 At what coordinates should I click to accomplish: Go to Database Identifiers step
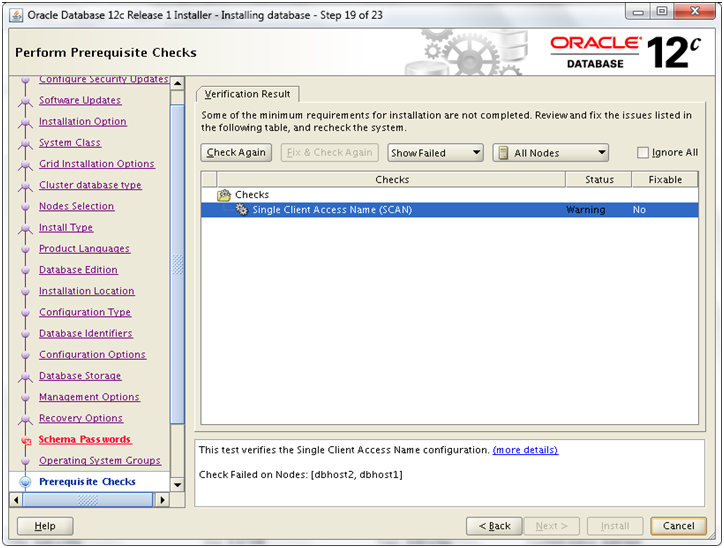[85, 334]
